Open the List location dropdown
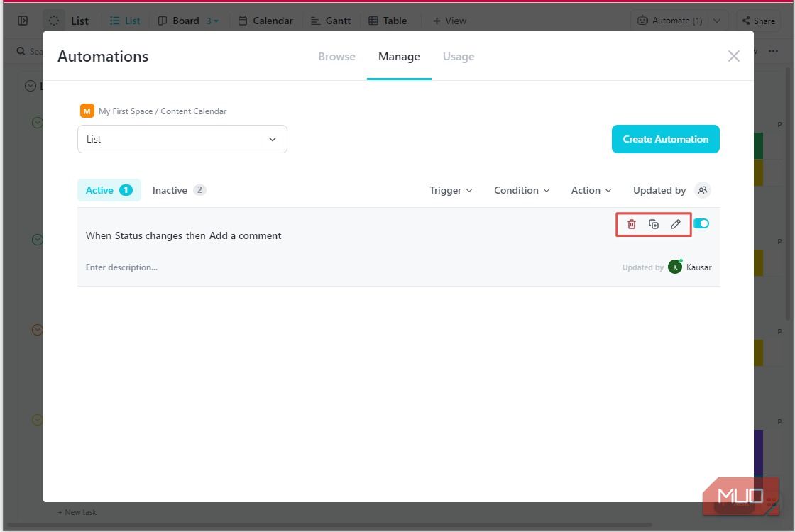The image size is (795, 532). [182, 139]
